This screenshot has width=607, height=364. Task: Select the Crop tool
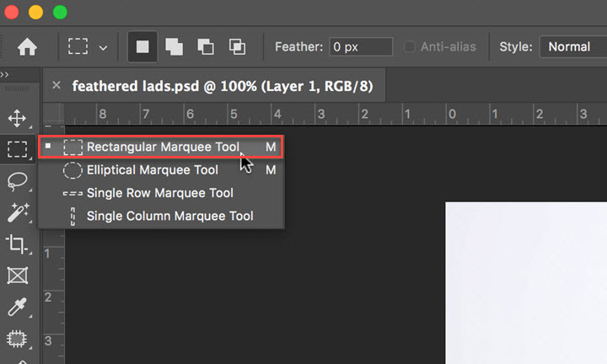[16, 244]
